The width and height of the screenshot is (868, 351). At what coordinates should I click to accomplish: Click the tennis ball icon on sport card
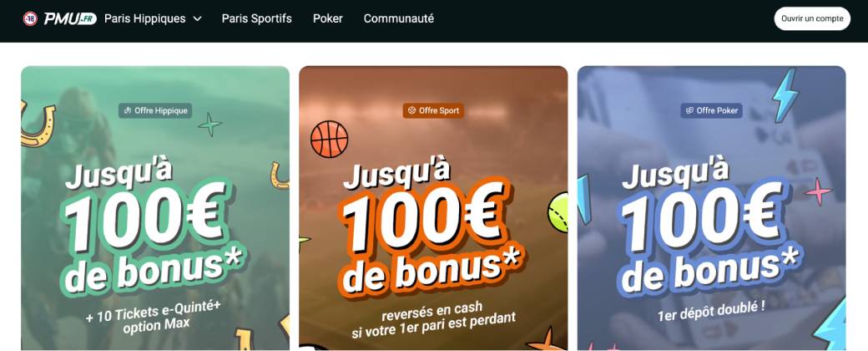[558, 212]
